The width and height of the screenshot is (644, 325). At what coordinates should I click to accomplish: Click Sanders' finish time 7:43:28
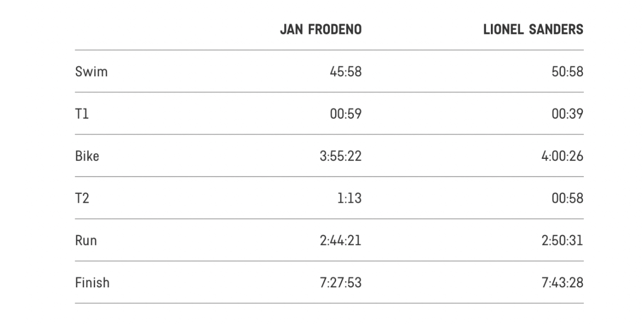click(562, 283)
